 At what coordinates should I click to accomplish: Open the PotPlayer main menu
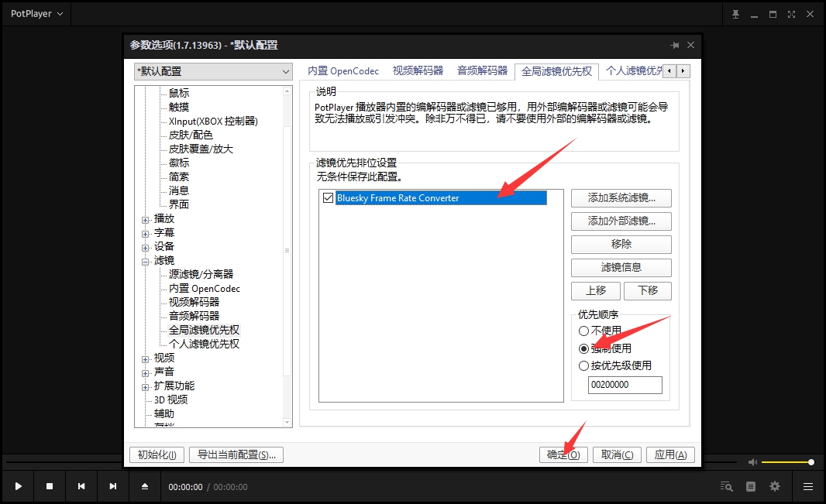coord(36,14)
